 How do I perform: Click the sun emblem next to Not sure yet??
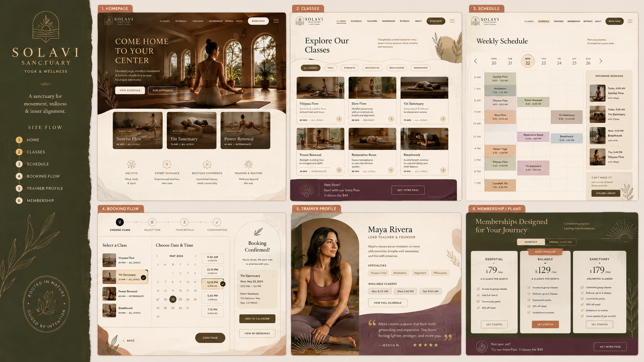coord(481,347)
